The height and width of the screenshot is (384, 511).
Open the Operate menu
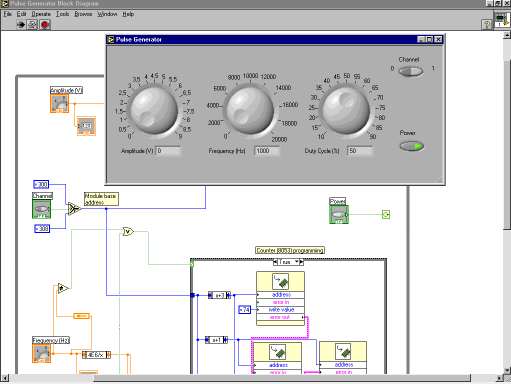[x=41, y=14]
